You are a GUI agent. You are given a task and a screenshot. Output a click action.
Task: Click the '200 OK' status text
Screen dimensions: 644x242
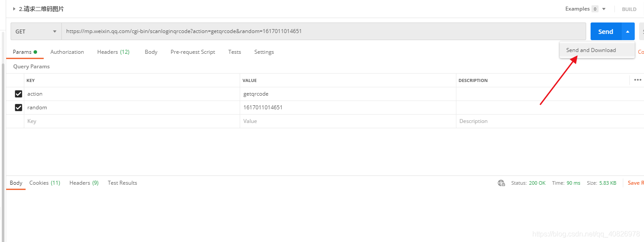pyautogui.click(x=537, y=183)
